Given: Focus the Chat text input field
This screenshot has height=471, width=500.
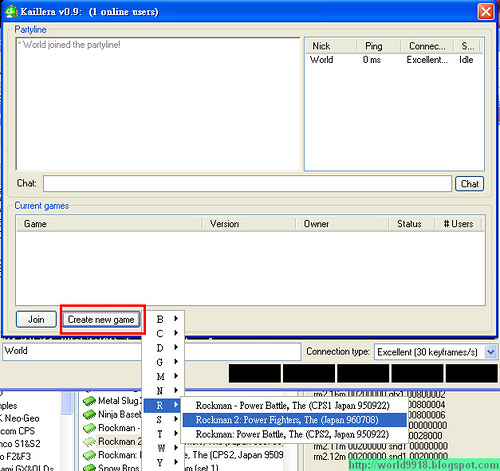Looking at the screenshot, I should [247, 184].
